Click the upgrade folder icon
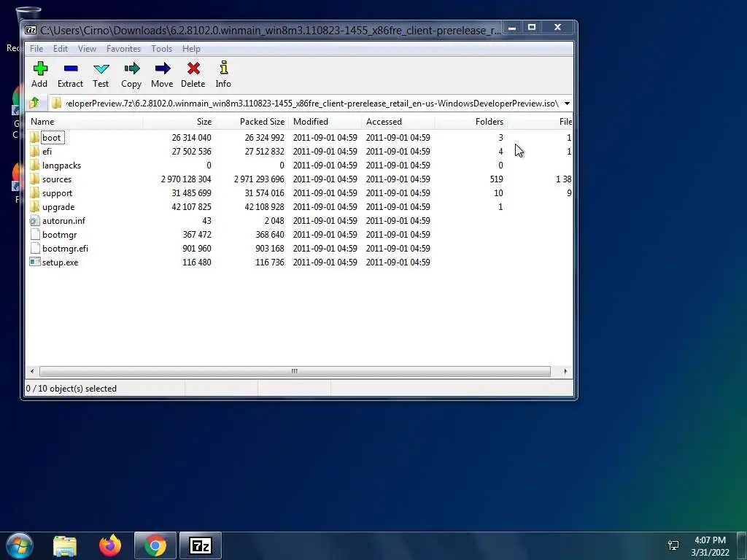Viewport: 747px width, 560px height. [34, 206]
